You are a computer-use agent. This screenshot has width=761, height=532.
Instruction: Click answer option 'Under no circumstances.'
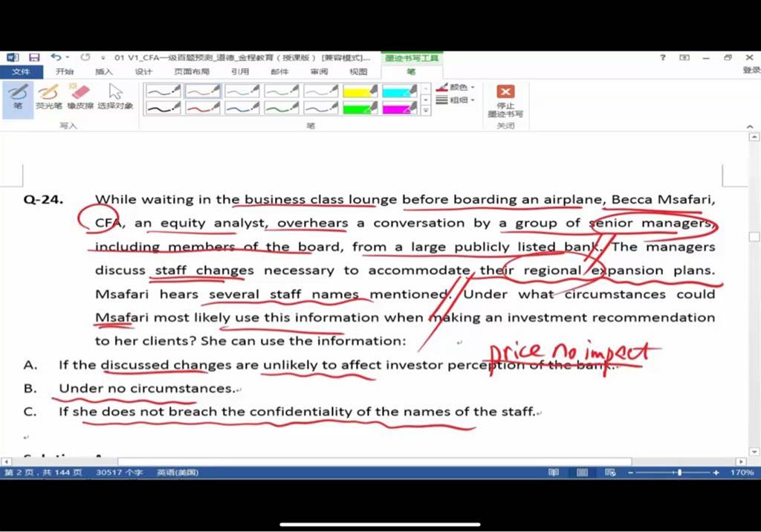coord(147,389)
